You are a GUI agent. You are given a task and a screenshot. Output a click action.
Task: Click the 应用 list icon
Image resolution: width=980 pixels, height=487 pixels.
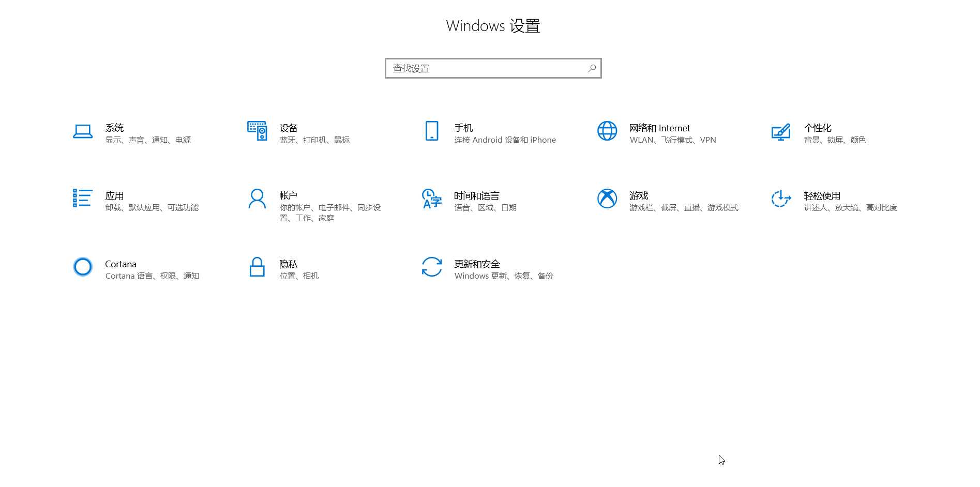pos(83,198)
